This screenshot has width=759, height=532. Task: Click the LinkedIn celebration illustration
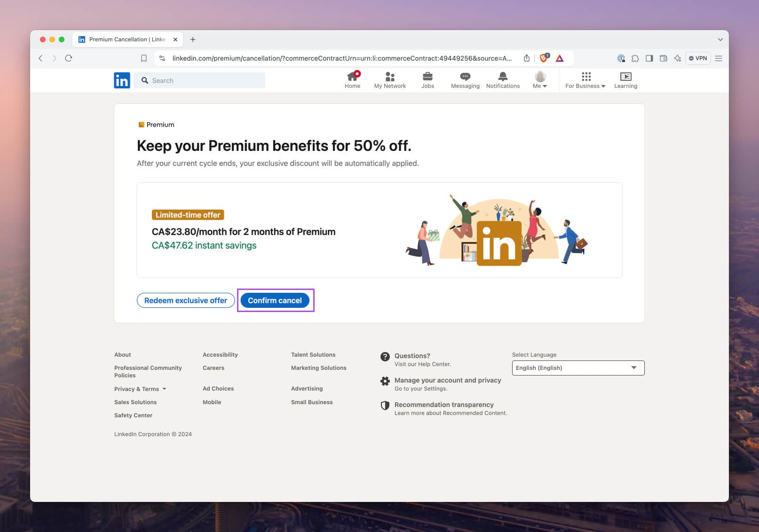point(497,230)
